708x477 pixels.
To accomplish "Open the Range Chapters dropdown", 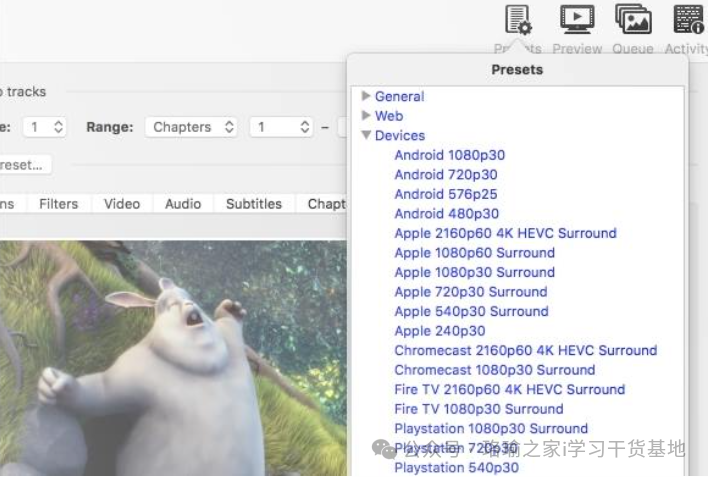I will [x=194, y=127].
